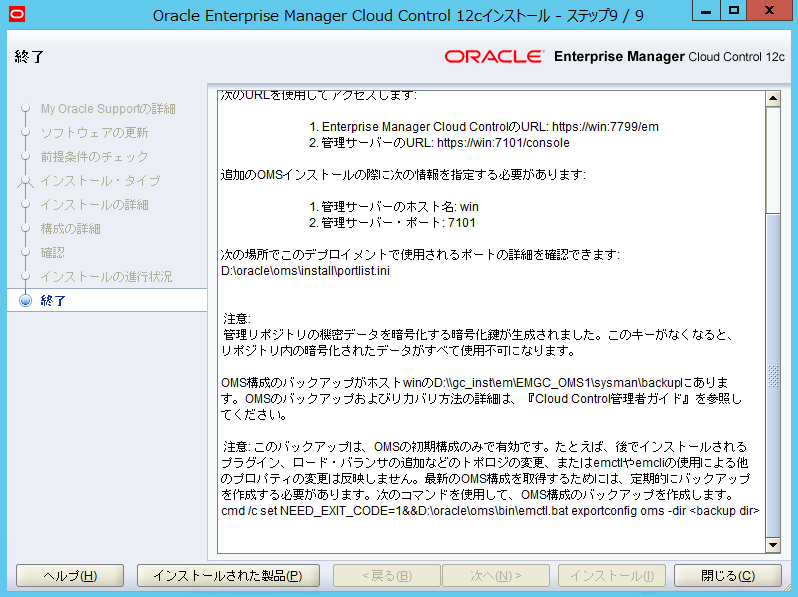Select the インストールの進行状況 step
The height and width of the screenshot is (597, 798).
[106, 277]
